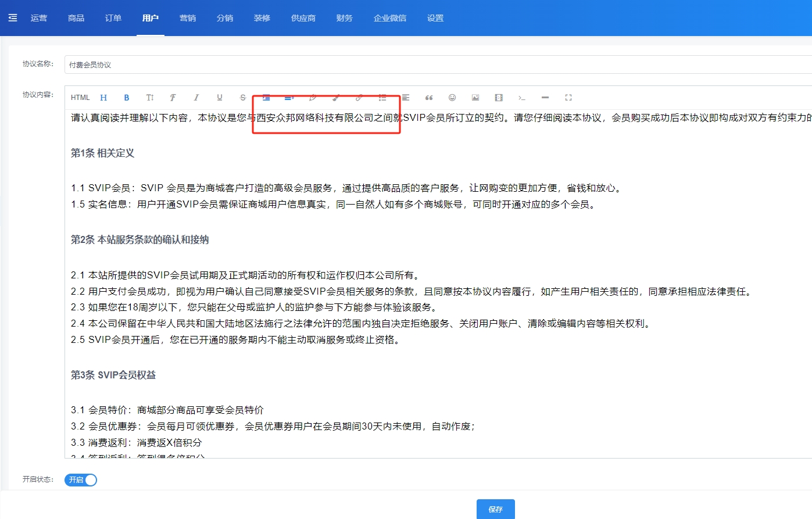Viewport: 812px width, 519px height.
Task: Open the font family dropdown
Action: pos(173,98)
